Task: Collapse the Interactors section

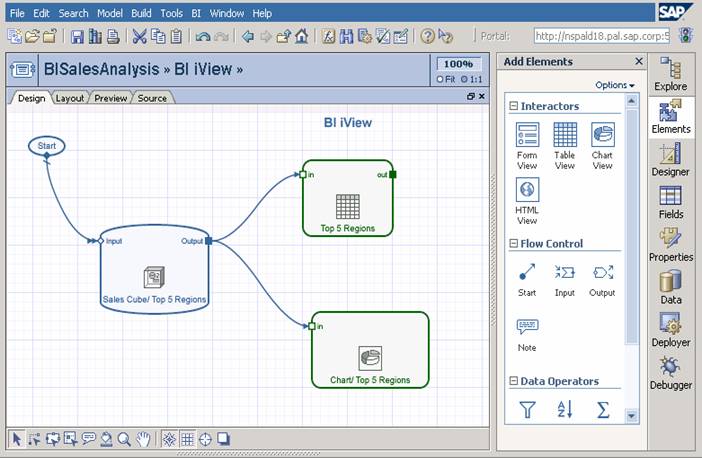Action: tap(514, 106)
